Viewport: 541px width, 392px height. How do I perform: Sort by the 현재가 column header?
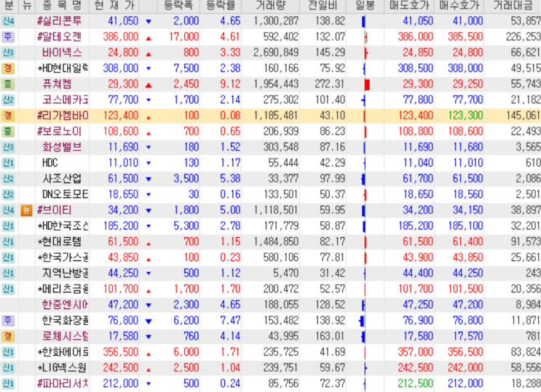114,6
